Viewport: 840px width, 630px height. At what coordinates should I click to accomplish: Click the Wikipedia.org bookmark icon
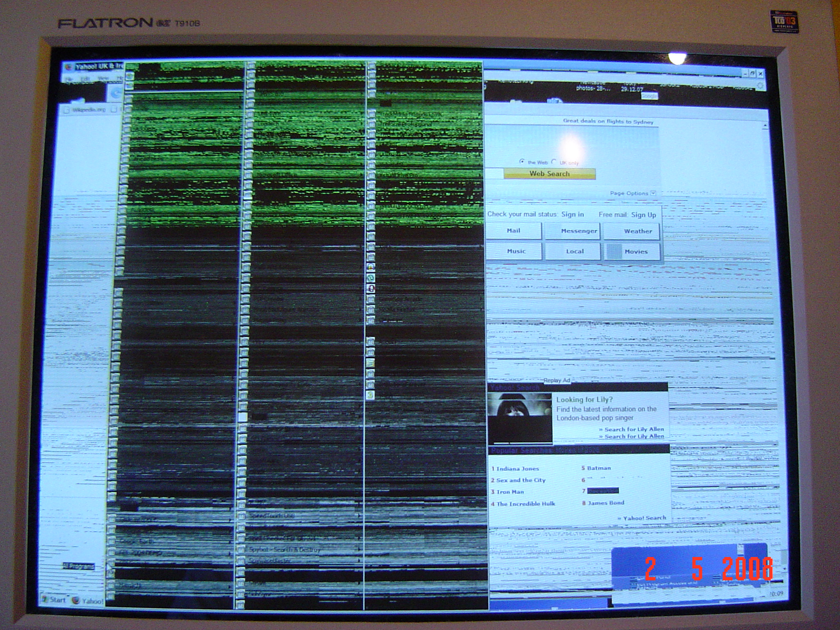[x=66, y=110]
